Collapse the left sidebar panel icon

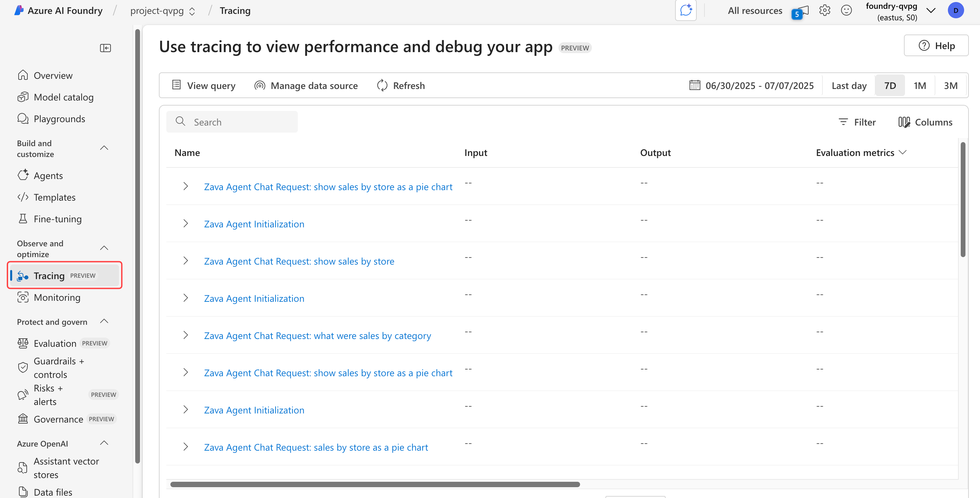[105, 48]
